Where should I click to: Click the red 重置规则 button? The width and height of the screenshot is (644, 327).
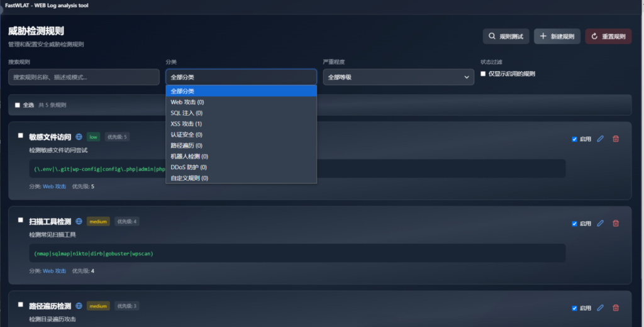[x=608, y=36]
